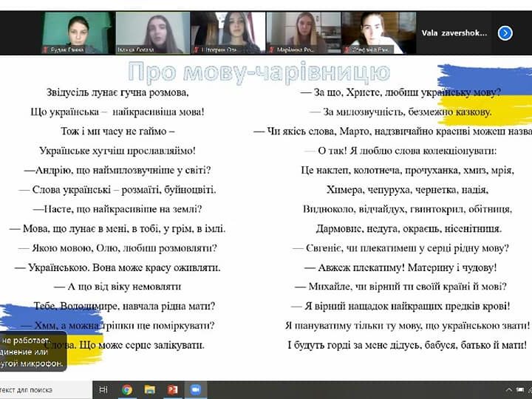The width and height of the screenshot is (532, 399).
Task: Click the Vala zavershok participant tile
Action: tap(454, 33)
